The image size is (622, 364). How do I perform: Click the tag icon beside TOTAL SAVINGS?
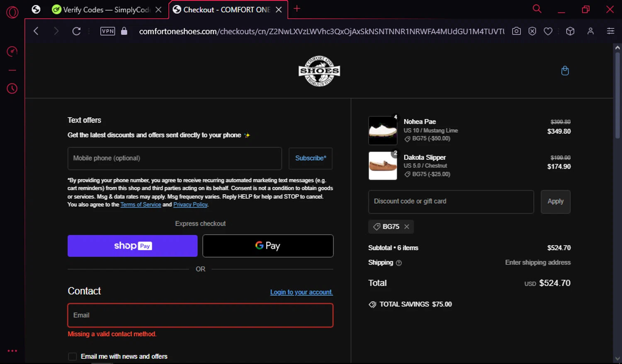coord(372,304)
